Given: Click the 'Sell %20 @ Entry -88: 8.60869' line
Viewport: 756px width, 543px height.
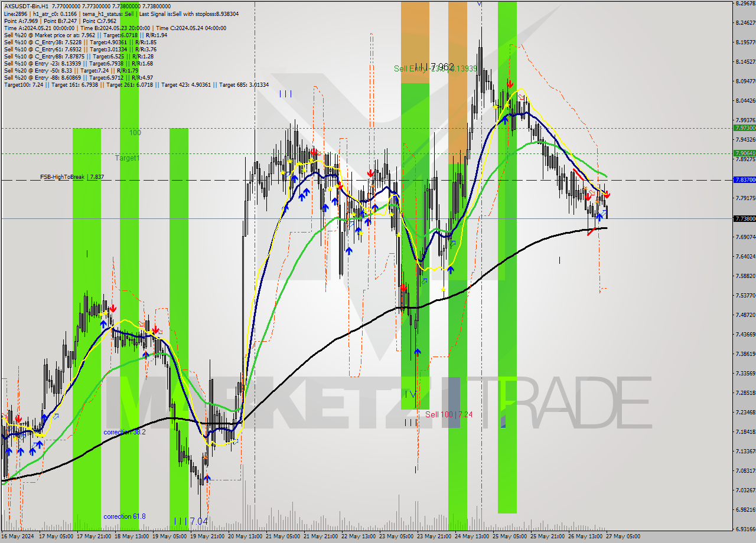Looking at the screenshot, I should pos(79,78).
